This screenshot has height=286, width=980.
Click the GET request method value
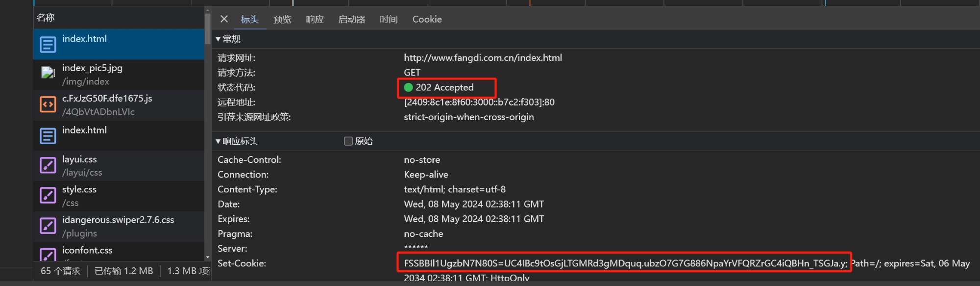412,73
